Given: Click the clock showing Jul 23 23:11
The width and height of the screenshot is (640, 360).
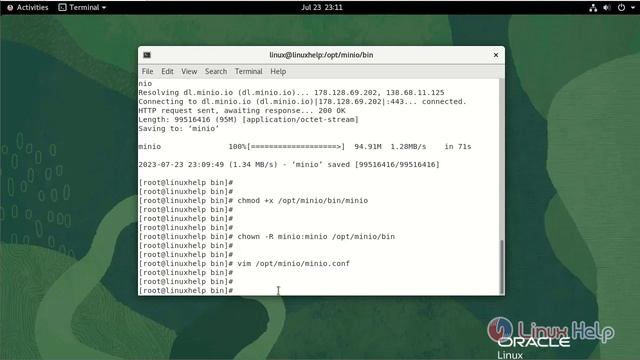Looking at the screenshot, I should coord(322,7).
